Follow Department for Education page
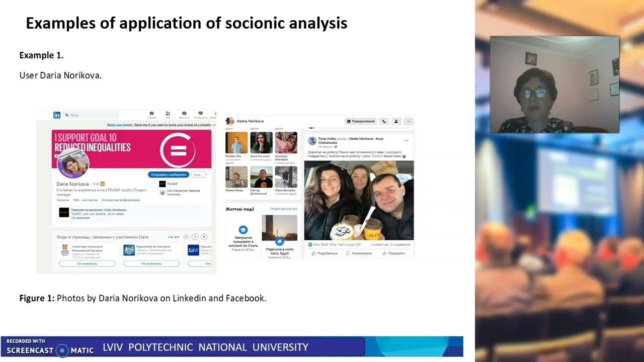Viewport: 644px width, 362px height. pos(151,263)
